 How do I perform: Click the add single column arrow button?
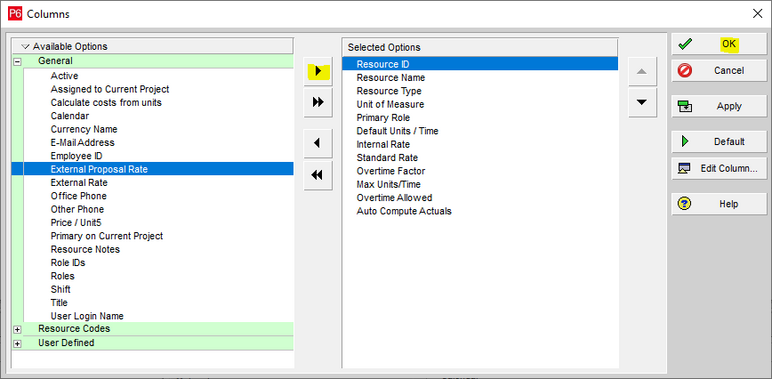318,71
